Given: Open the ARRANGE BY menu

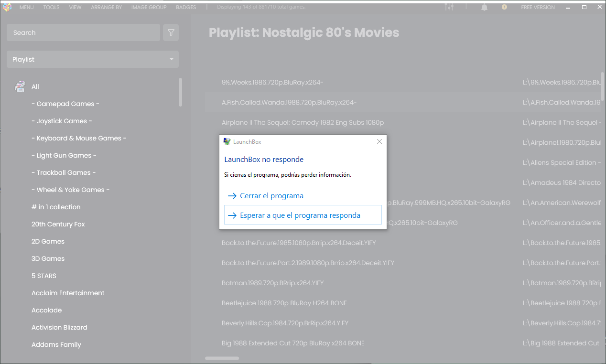Looking at the screenshot, I should pyautogui.click(x=106, y=7).
